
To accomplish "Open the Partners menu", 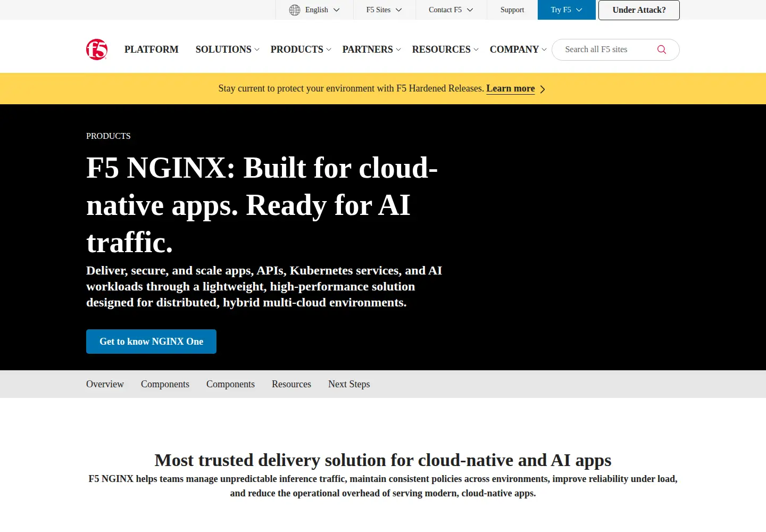I will [372, 49].
